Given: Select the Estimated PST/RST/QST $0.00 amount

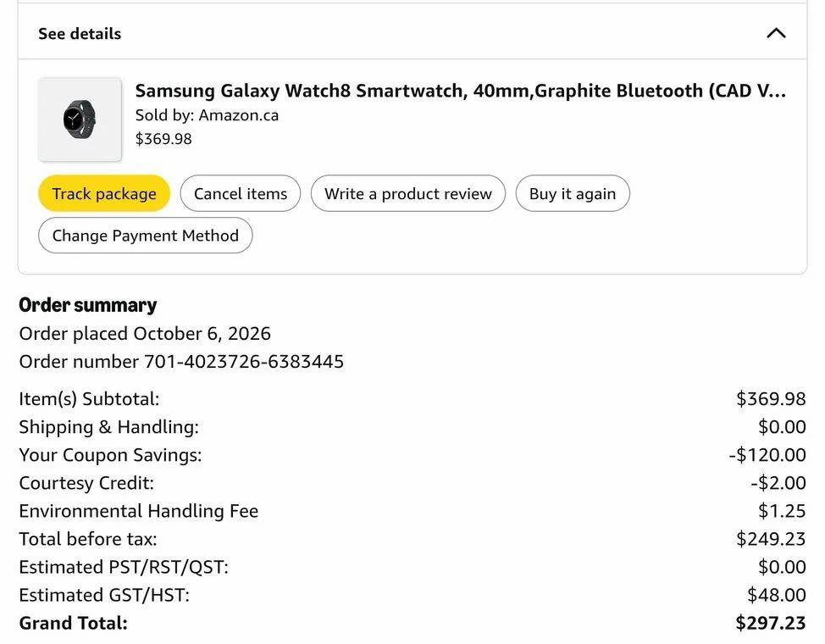Looking at the screenshot, I should click(782, 567).
